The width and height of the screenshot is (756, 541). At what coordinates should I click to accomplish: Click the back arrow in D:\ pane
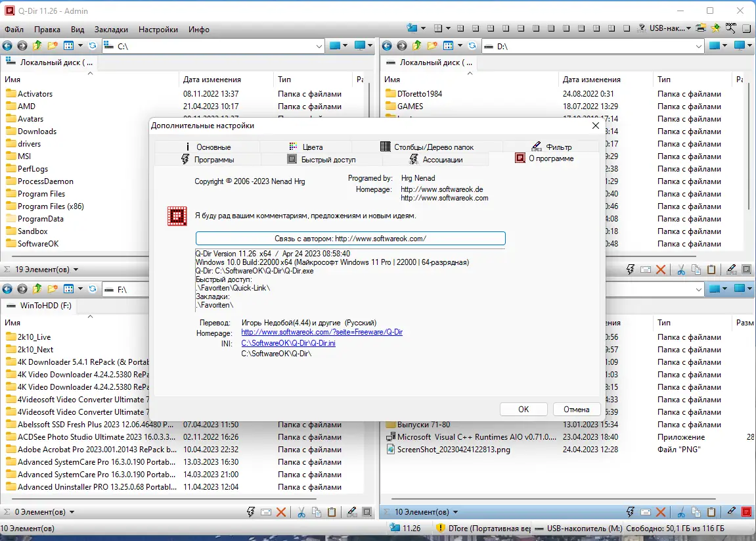pos(387,46)
